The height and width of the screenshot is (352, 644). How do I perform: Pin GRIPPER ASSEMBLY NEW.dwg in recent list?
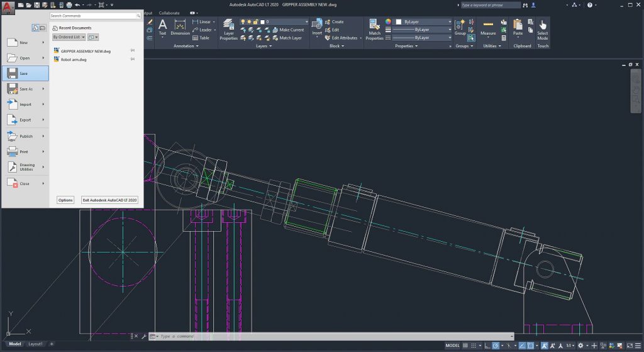click(133, 50)
